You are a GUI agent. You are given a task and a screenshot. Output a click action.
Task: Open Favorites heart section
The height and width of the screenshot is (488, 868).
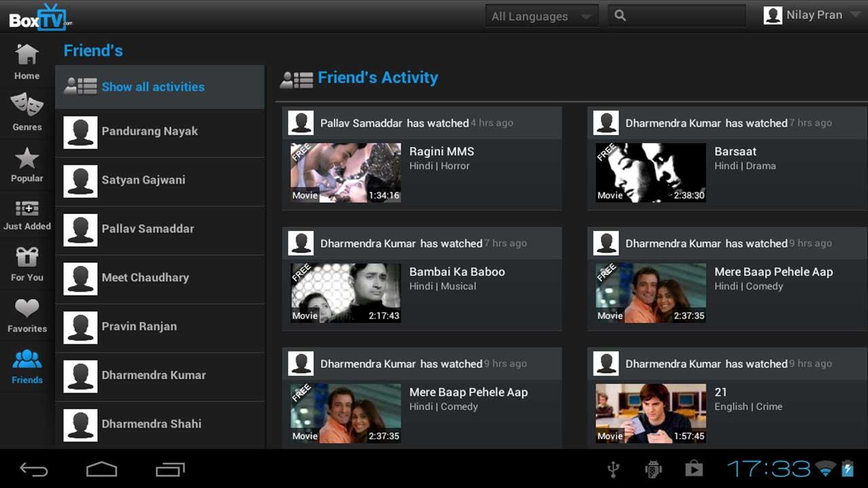[x=27, y=317]
